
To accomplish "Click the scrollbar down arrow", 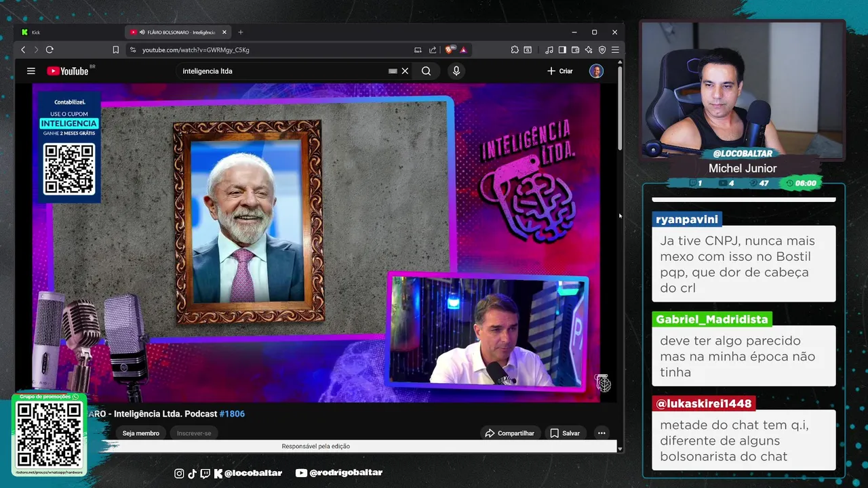I will pos(620,448).
